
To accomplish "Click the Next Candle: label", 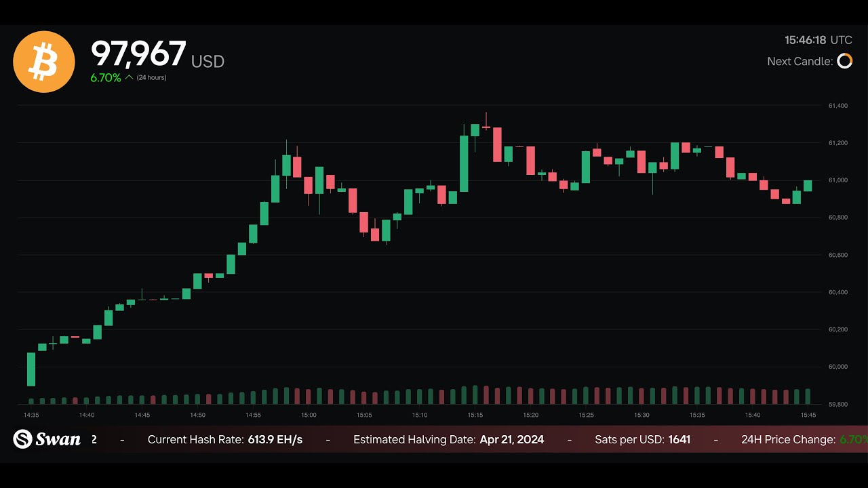I will tap(800, 61).
